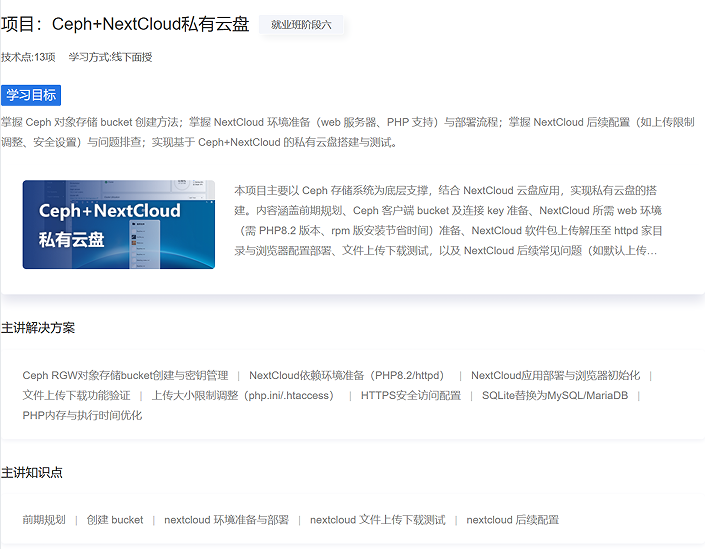
Task: Select SQLite替换为MySQL/MariaDB item
Action: [x=555, y=395]
